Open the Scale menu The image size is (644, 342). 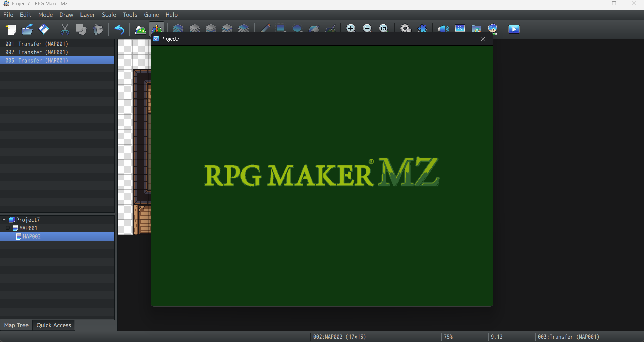109,15
